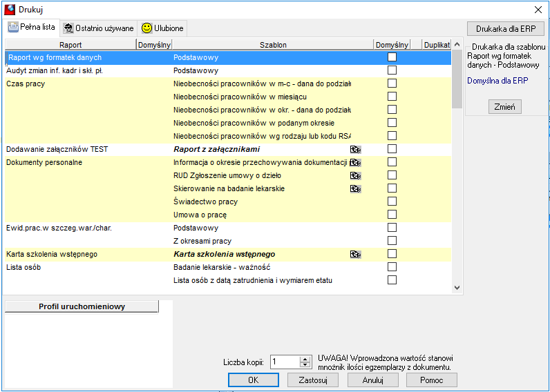Viewport: 550px width, 392px height.
Task: Select template Nieobecności pracowników wg rodzaju
Action: (x=262, y=136)
